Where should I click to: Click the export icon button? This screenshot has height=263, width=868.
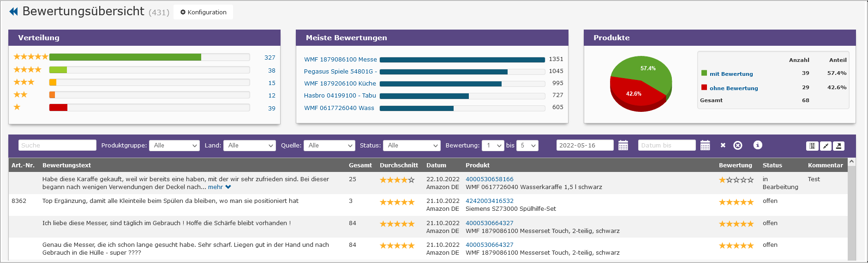[839, 146]
